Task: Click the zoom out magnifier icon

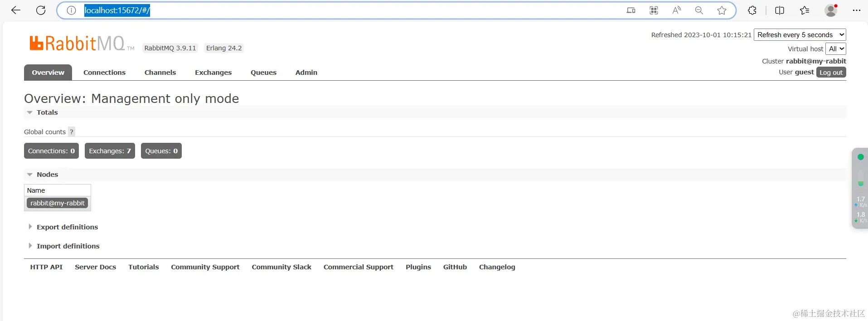Action: (699, 10)
